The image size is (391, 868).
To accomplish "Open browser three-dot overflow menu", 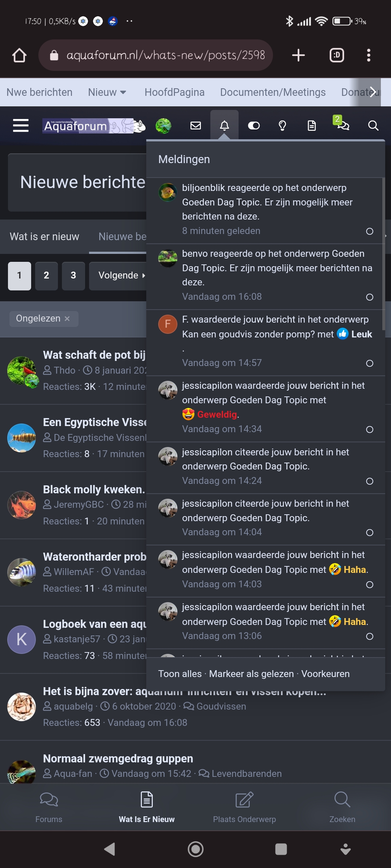I will tap(369, 55).
